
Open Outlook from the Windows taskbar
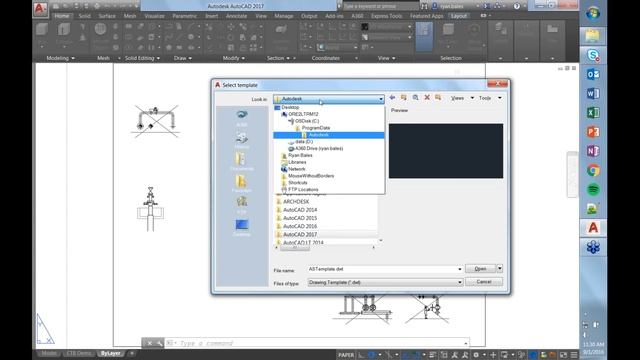593,74
